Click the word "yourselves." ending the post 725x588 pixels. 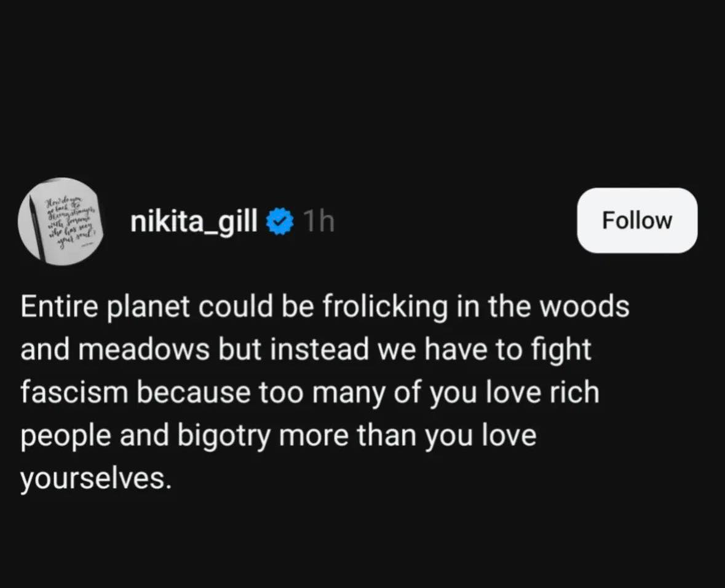click(95, 478)
